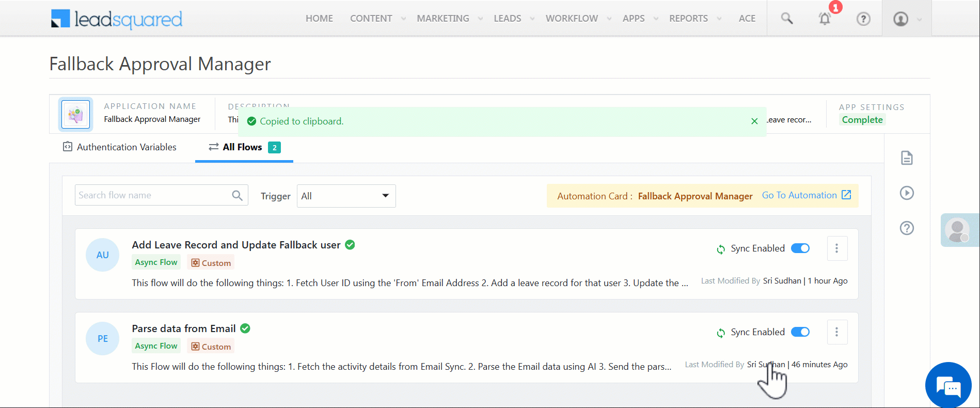The image size is (980, 408).
Task: Click sync icon for Parse data from Email flow
Action: pos(721,333)
